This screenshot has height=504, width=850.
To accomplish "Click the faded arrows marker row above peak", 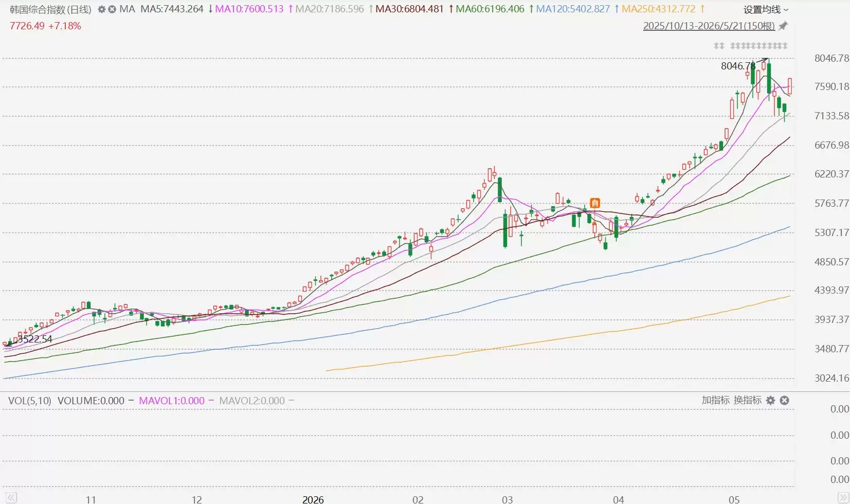I will pos(750,46).
